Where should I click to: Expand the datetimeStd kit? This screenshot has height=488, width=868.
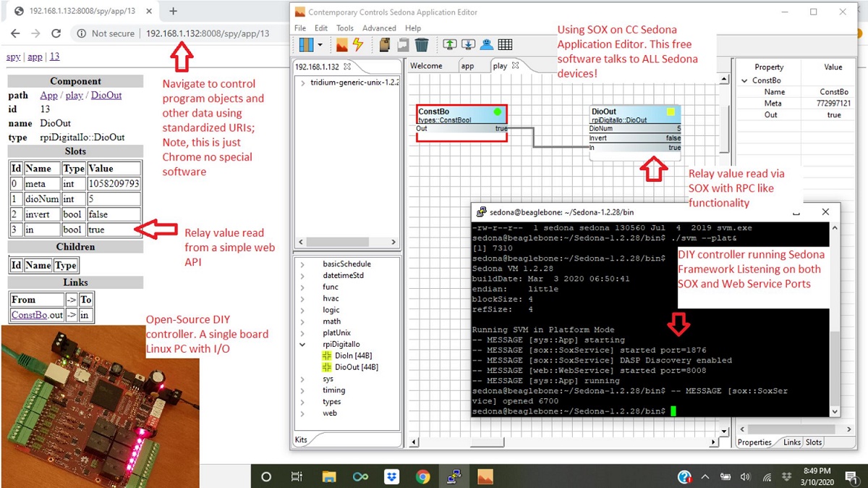coord(302,276)
